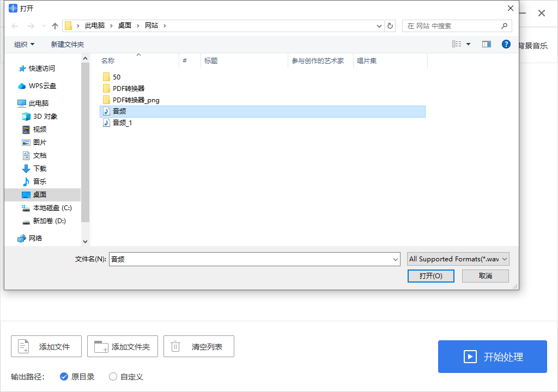The width and height of the screenshot is (558, 392).
Task: Close the main application window behind
Action: click(542, 14)
